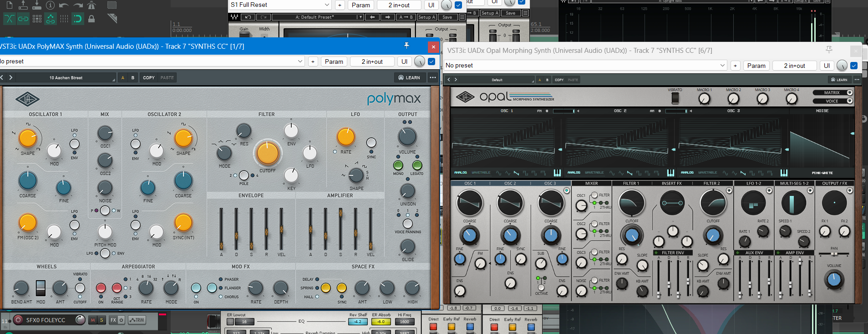This screenshot has width=868, height=334.
Task: Toggle envelope move-with-items icon
Action: [51, 19]
